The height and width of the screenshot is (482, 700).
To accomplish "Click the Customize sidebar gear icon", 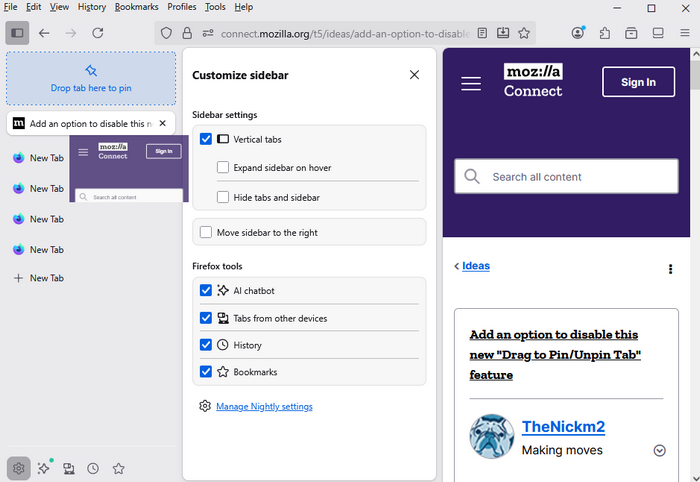I will 18,468.
